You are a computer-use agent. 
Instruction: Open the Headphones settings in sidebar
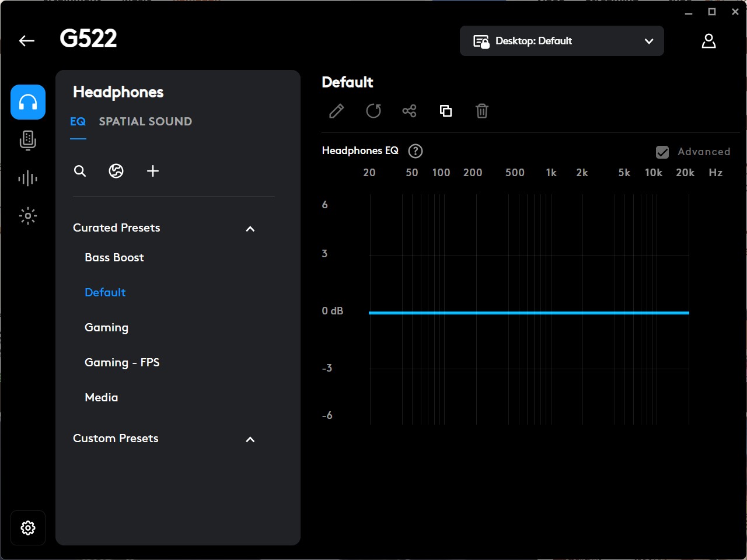tap(27, 102)
